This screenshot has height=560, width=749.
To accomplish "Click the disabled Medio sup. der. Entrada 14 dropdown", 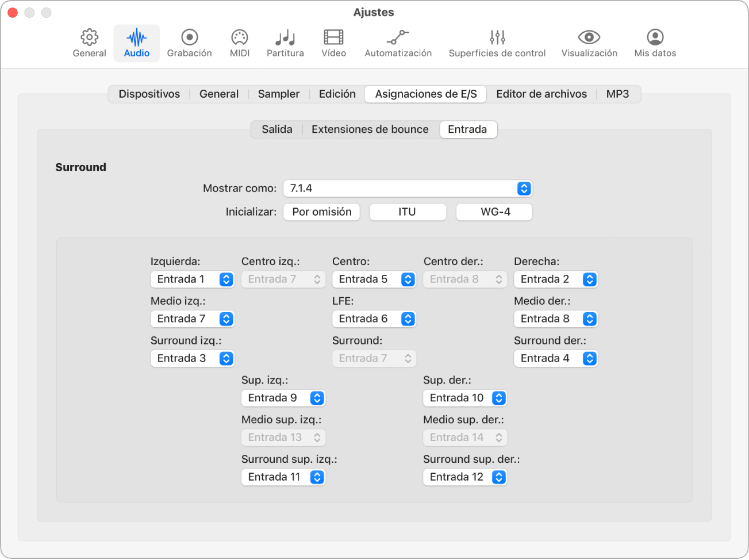I will coord(465,438).
